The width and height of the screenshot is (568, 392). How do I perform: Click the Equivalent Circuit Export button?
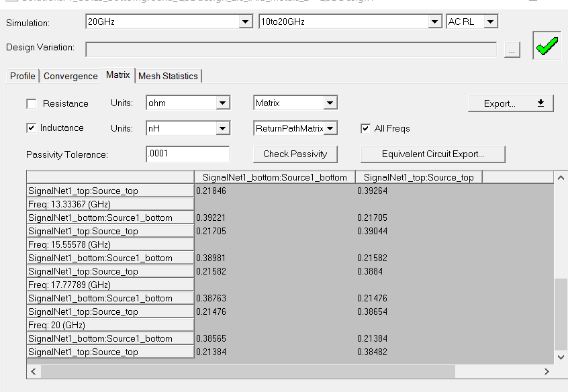[x=433, y=154]
